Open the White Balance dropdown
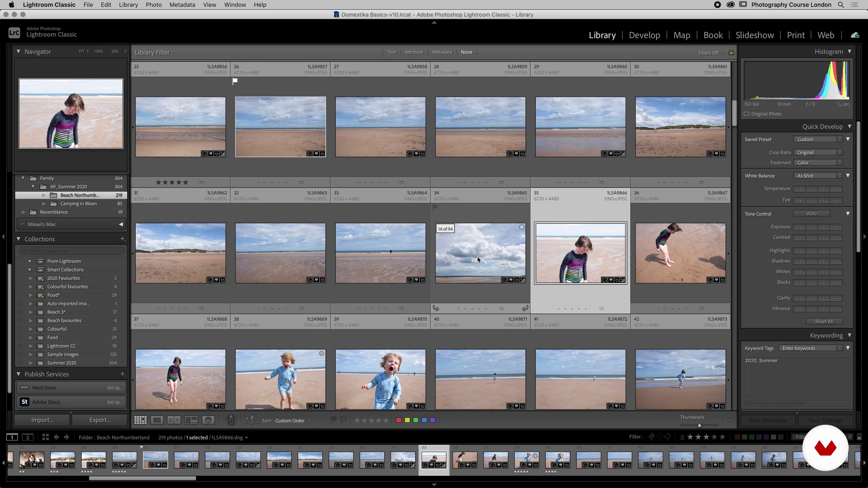This screenshot has width=868, height=488. (818, 176)
